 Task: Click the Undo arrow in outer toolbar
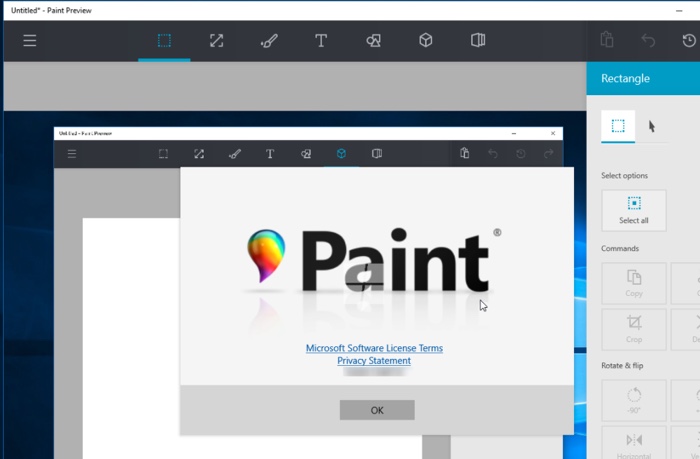(648, 41)
